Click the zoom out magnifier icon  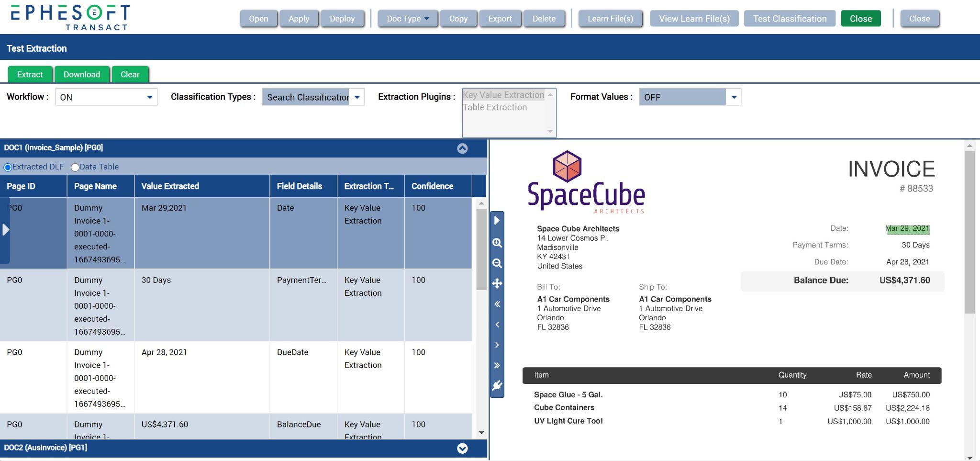click(497, 263)
